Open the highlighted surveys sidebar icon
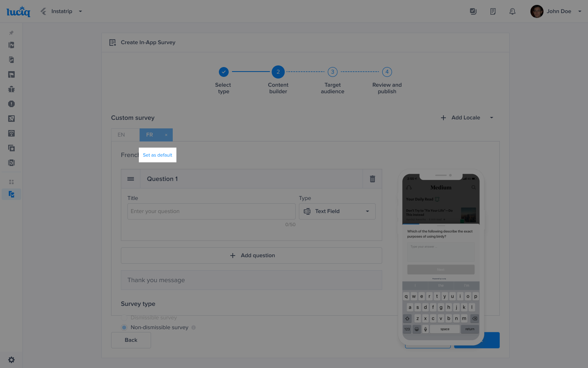 11,194
